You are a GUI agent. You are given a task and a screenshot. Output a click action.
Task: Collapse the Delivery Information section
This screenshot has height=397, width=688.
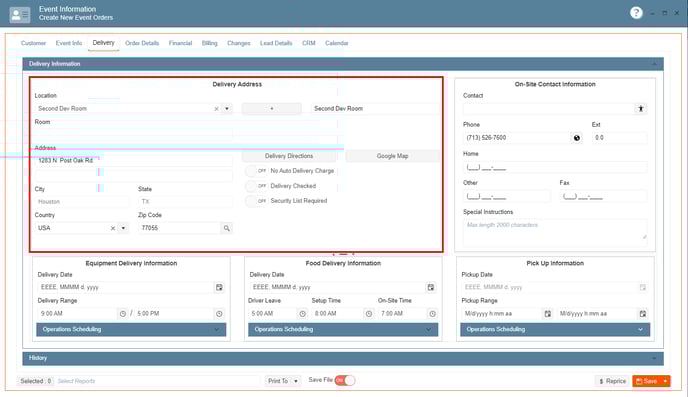654,64
